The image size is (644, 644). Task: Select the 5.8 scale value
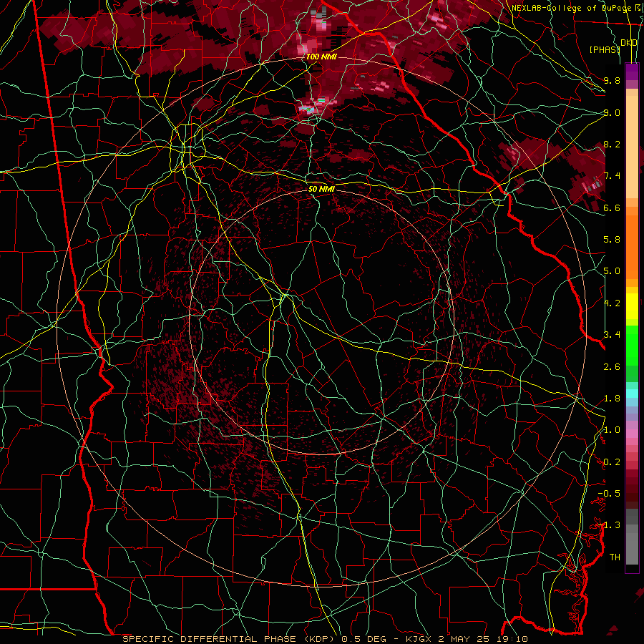tap(612, 240)
